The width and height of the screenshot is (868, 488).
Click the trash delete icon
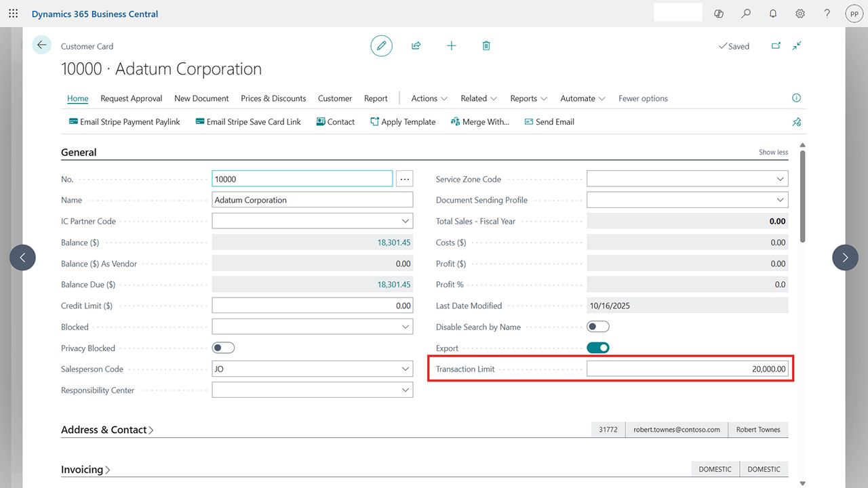[x=486, y=45]
